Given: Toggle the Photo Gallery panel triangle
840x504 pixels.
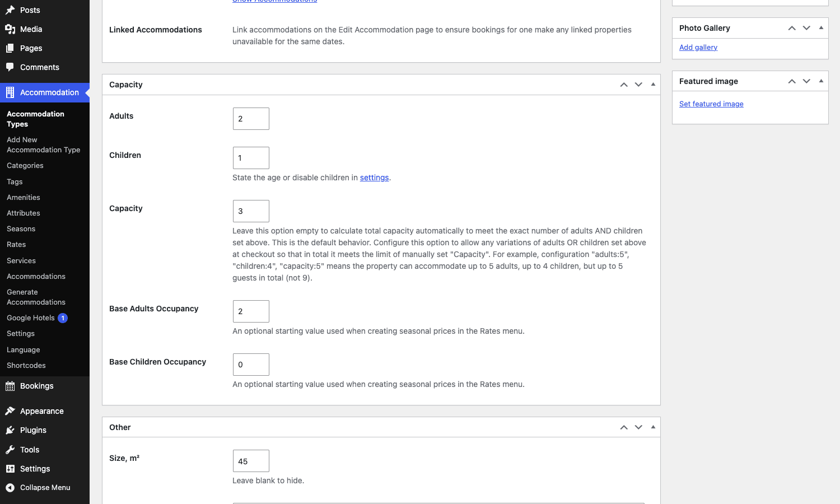Looking at the screenshot, I should tap(821, 28).
